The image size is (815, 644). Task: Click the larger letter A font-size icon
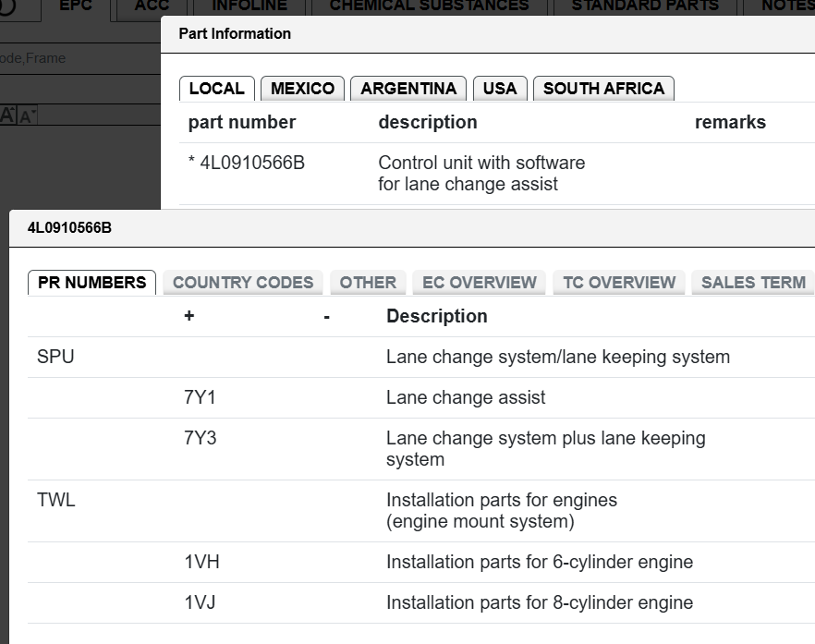coord(7,115)
